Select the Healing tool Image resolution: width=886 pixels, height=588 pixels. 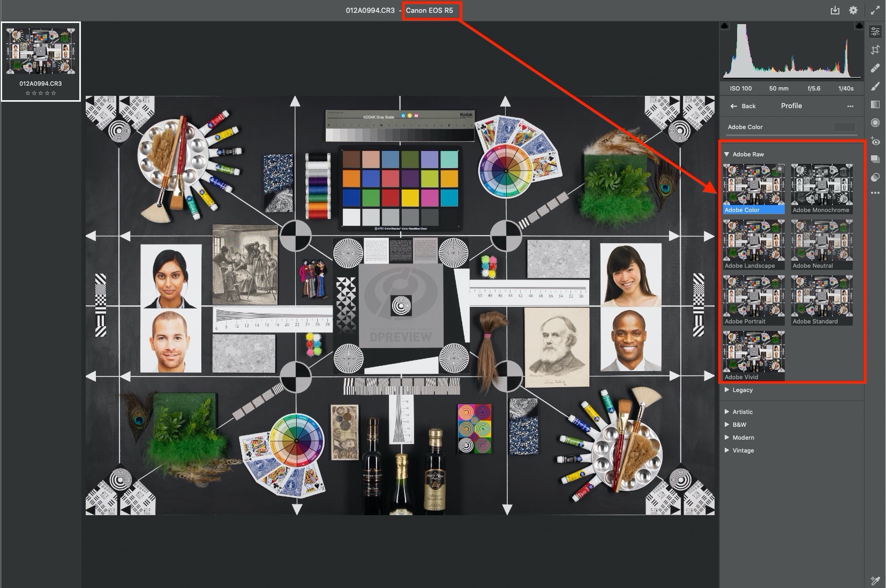pyautogui.click(x=876, y=67)
